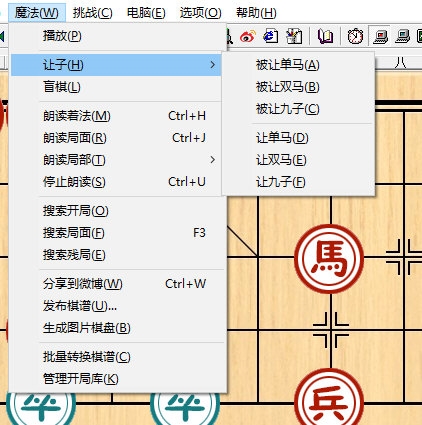
Task: Open the 帮助(H) menu
Action: (x=256, y=13)
